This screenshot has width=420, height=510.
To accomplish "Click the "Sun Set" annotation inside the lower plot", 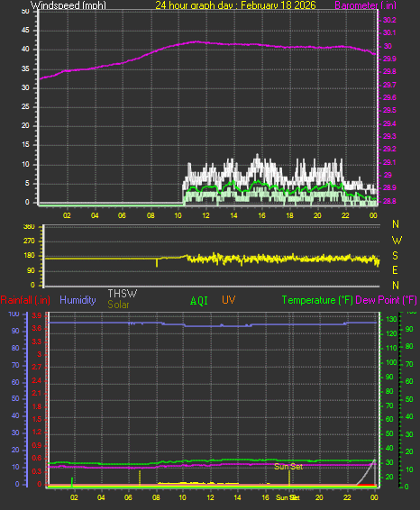I will pos(288,467).
